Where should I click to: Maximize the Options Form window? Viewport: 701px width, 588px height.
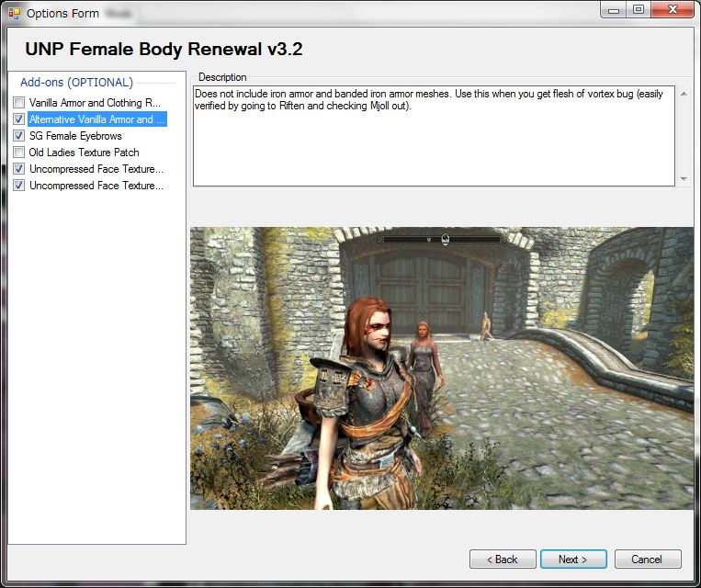639,10
